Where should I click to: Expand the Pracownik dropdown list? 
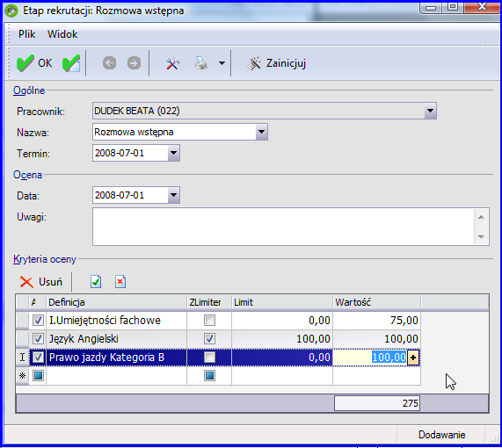(430, 111)
